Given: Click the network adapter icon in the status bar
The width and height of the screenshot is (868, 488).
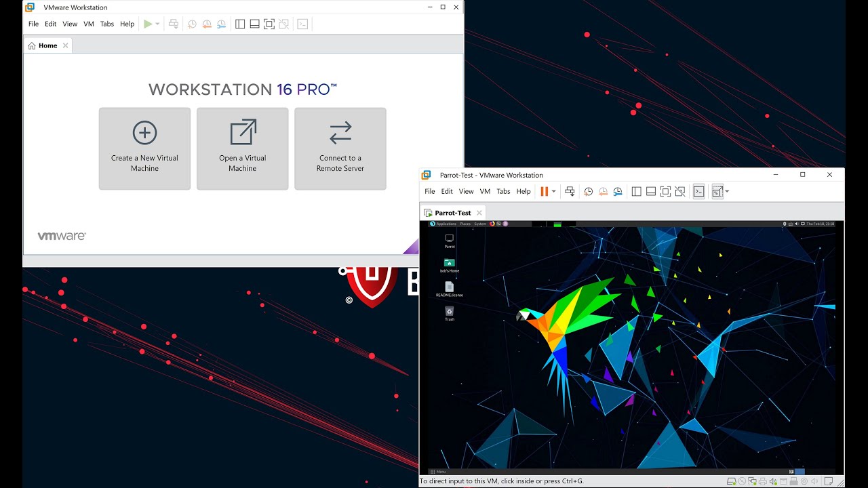Looking at the screenshot, I should click(752, 481).
